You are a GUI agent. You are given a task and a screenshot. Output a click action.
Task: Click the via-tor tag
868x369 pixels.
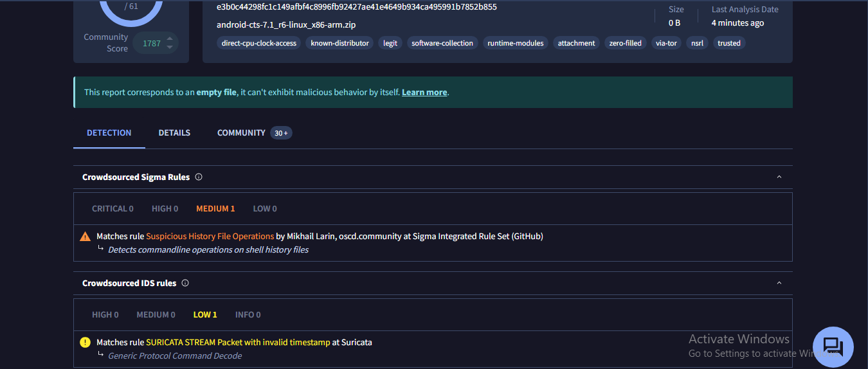(x=666, y=43)
